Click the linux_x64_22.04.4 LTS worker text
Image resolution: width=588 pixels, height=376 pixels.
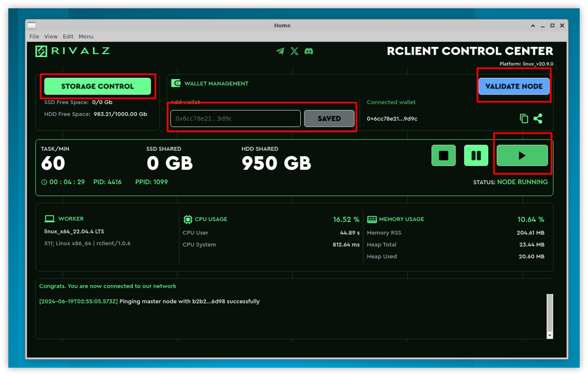[74, 232]
